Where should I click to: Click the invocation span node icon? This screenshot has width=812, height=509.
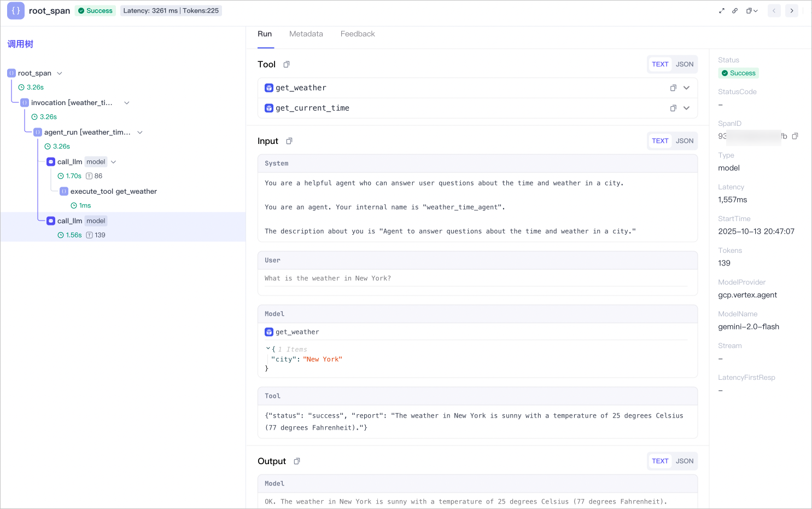25,103
